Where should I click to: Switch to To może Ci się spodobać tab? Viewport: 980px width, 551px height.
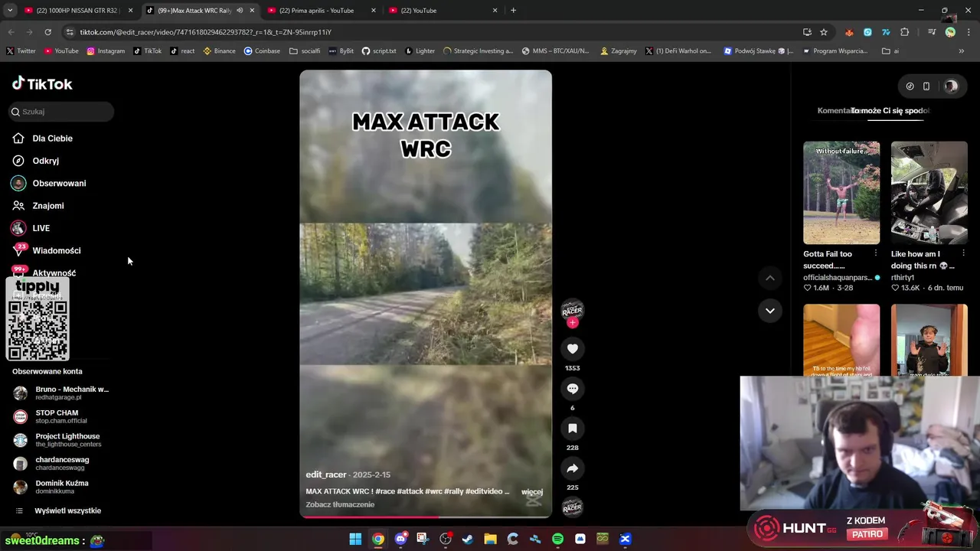(891, 111)
